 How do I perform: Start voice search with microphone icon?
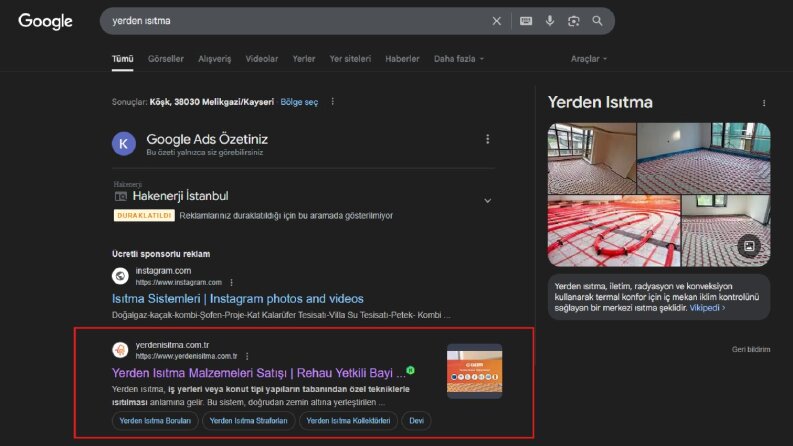click(550, 21)
